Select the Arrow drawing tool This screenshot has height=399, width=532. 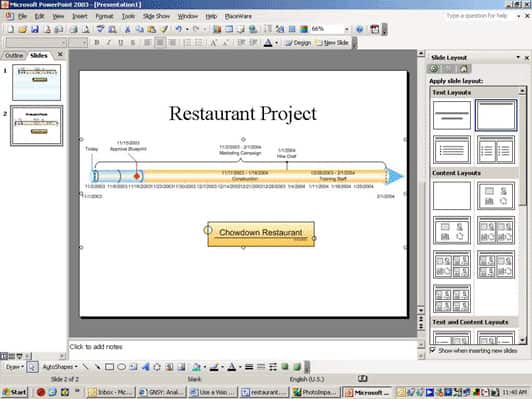(x=97, y=367)
